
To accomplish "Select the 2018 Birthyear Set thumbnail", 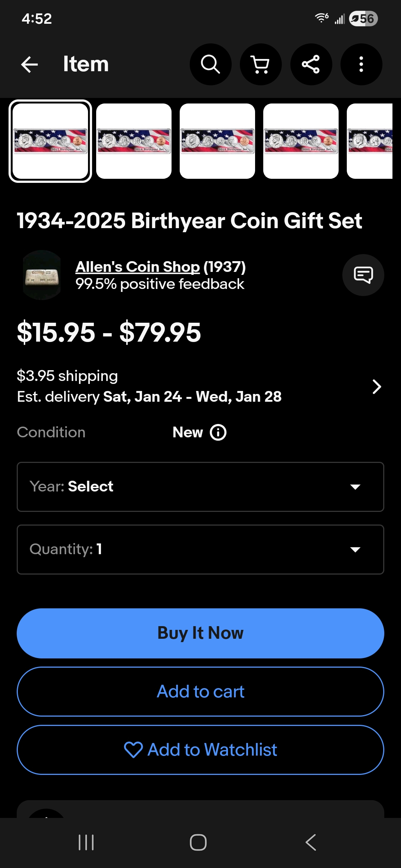I will (134, 141).
